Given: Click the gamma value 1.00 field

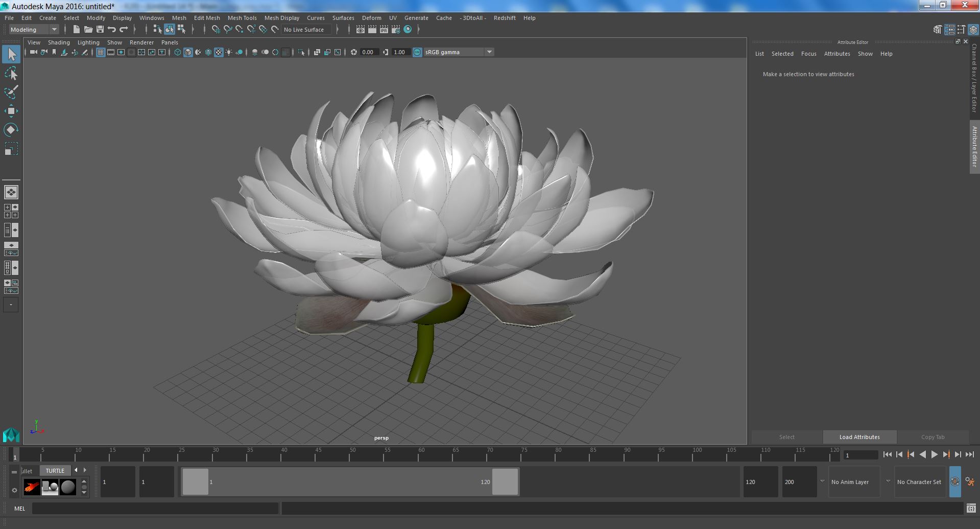Looking at the screenshot, I should tap(401, 52).
